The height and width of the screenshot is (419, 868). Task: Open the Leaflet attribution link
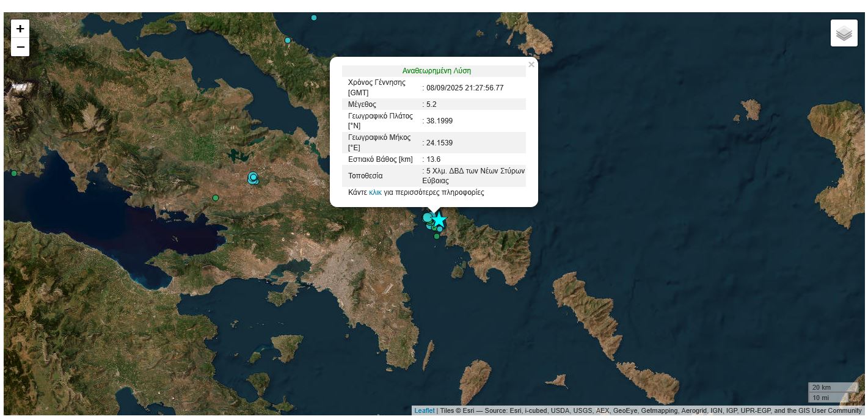[424, 410]
